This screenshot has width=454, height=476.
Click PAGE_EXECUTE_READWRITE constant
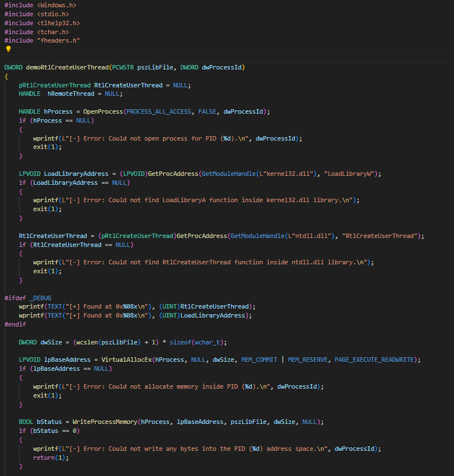[x=374, y=360]
